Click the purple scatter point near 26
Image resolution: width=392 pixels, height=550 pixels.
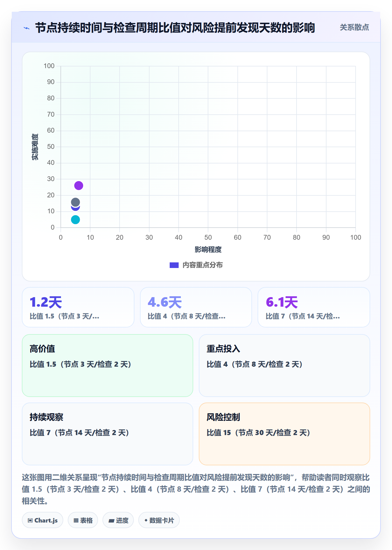79,186
